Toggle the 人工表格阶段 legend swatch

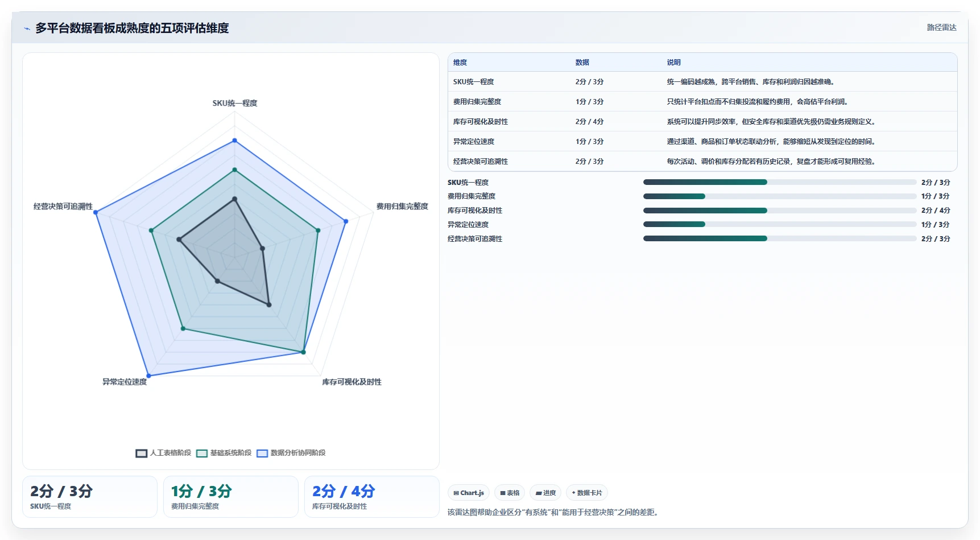(142, 454)
